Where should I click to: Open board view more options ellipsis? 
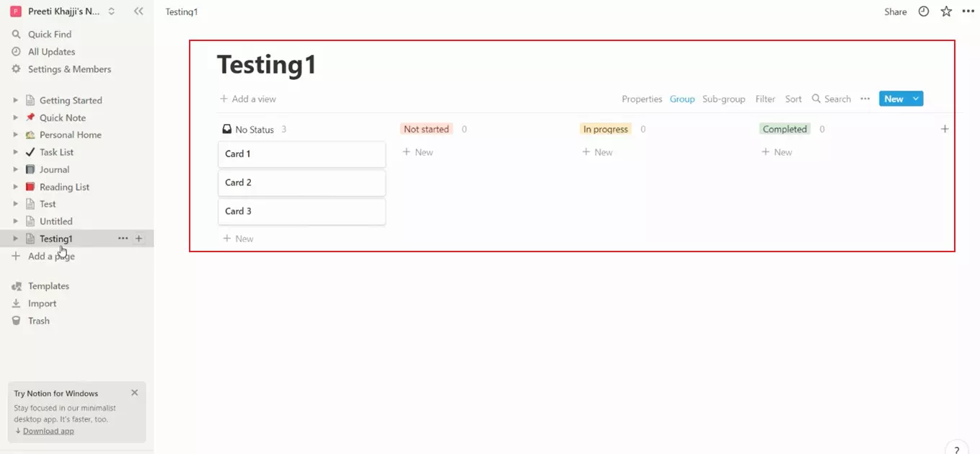pyautogui.click(x=865, y=99)
